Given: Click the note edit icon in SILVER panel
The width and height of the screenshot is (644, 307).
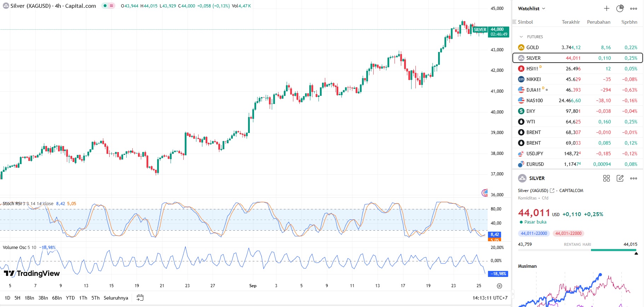Looking at the screenshot, I should [620, 178].
